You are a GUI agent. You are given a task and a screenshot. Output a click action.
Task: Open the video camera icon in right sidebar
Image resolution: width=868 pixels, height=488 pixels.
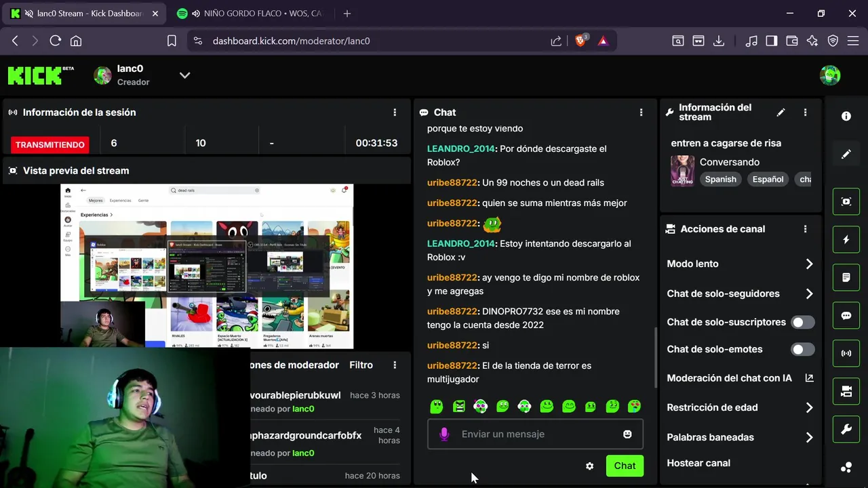click(846, 392)
